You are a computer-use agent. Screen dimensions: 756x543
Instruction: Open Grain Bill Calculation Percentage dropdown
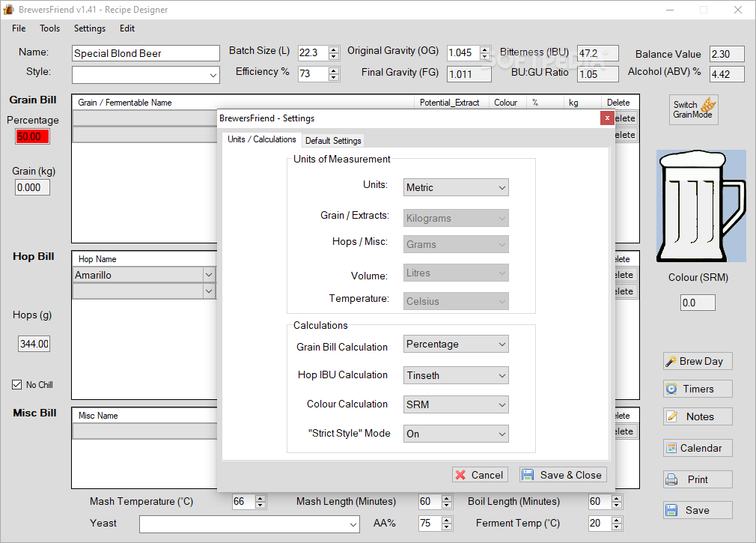click(x=456, y=344)
